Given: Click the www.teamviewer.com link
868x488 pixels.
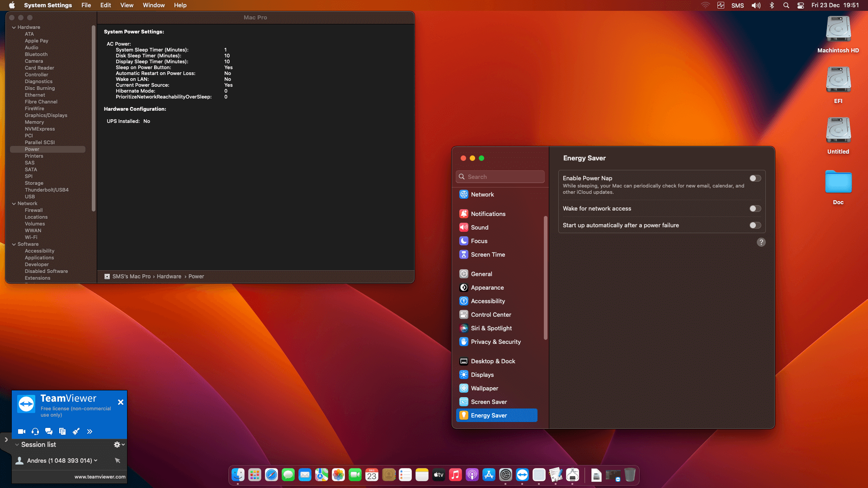Looking at the screenshot, I should [x=100, y=477].
